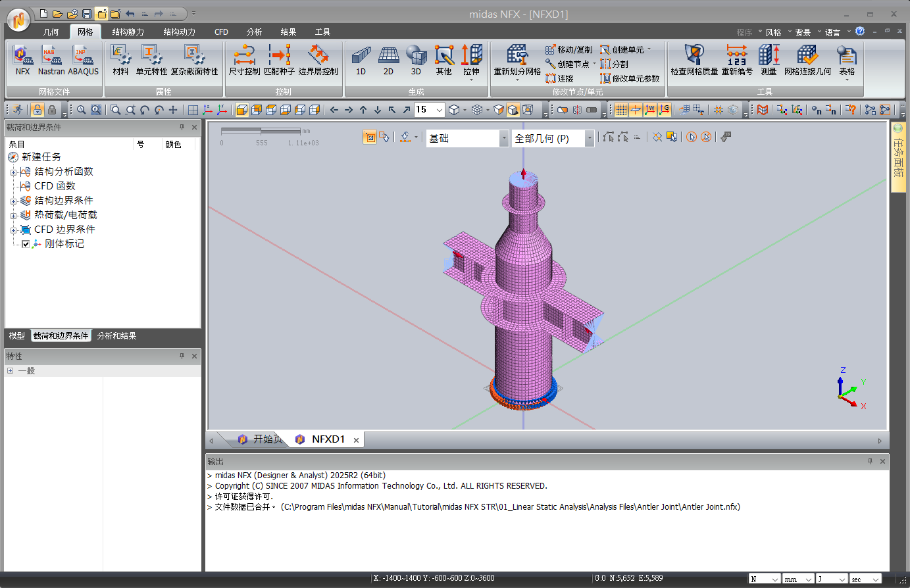Click the 移动/复制 button
This screenshot has height=588, width=910.
pos(569,50)
